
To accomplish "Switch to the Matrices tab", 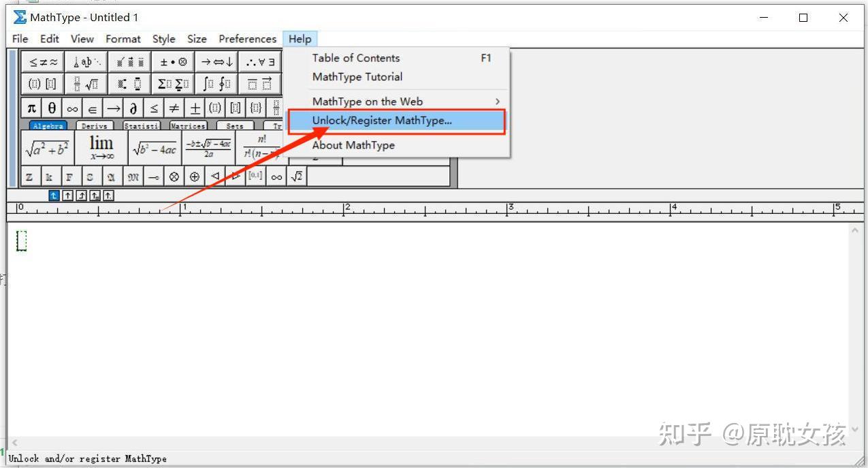I will pyautogui.click(x=188, y=125).
